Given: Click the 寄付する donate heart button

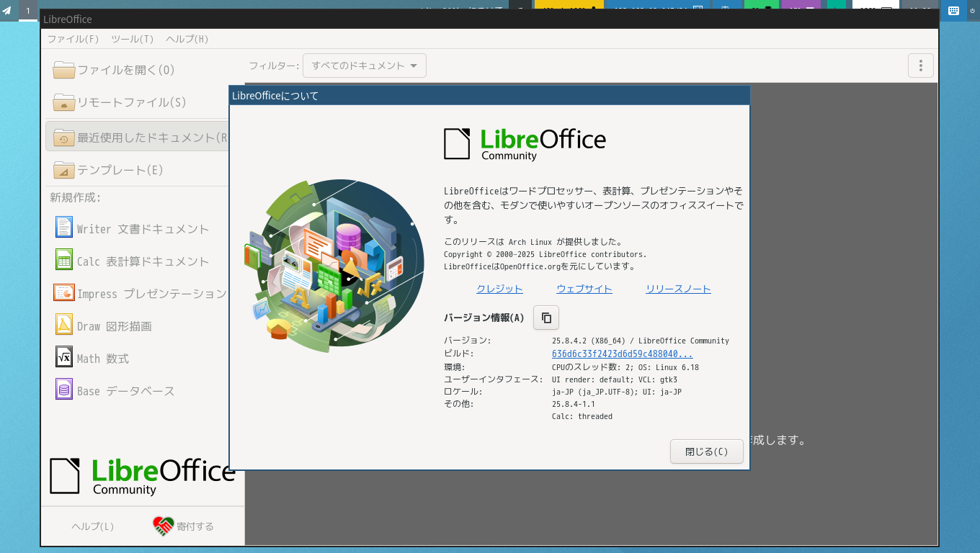Looking at the screenshot, I should click(x=183, y=526).
